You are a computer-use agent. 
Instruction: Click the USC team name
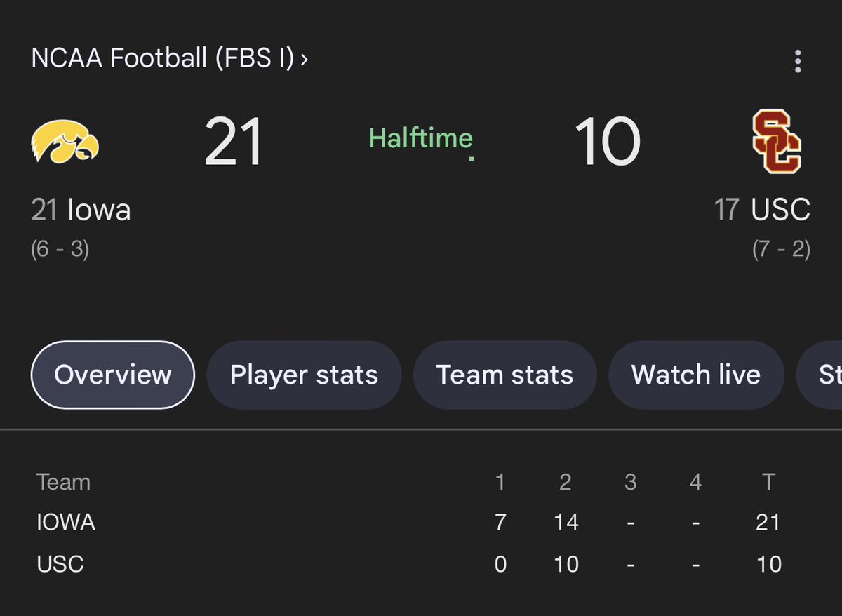(780, 210)
